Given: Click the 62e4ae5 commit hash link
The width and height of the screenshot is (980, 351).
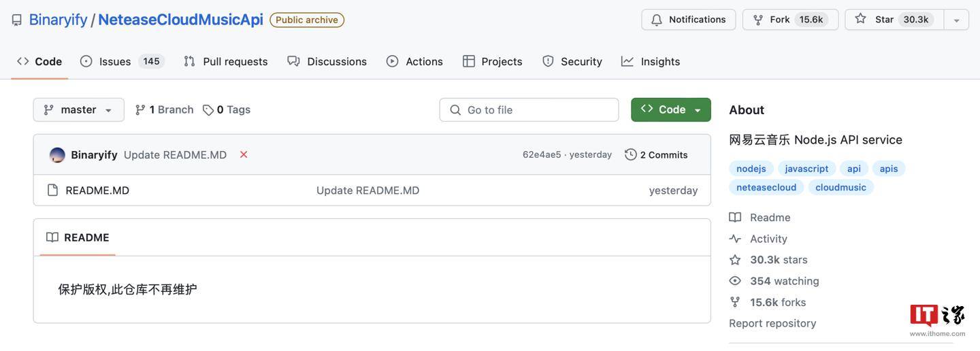Looking at the screenshot, I should [541, 155].
